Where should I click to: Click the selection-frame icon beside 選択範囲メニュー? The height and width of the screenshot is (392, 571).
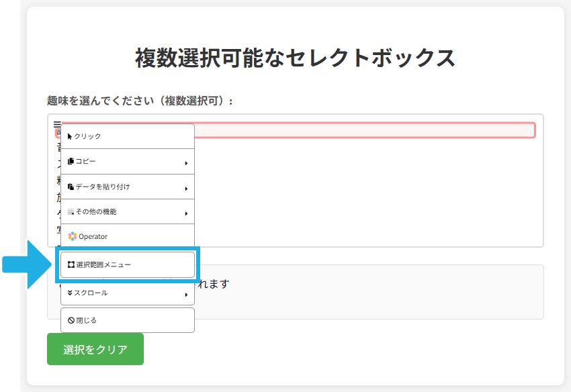coord(70,264)
